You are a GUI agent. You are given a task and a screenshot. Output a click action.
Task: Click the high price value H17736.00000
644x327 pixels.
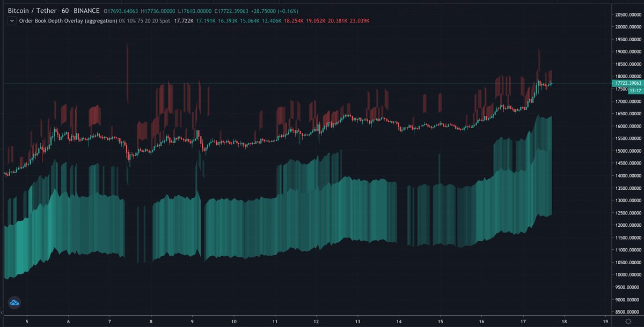158,10
